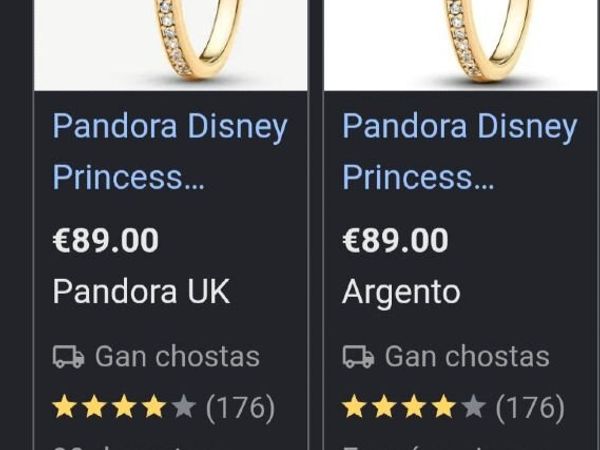Click first gold star in Pandora UK rating
600x450 pixels.
click(x=65, y=406)
